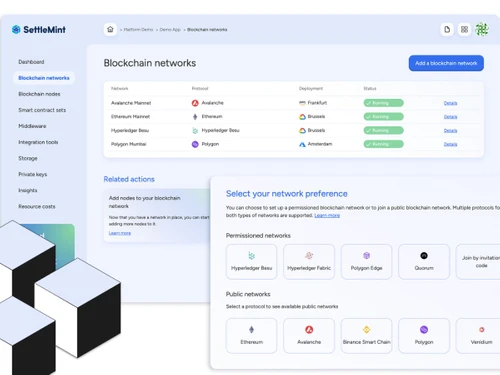Open Private keys section

tap(33, 174)
